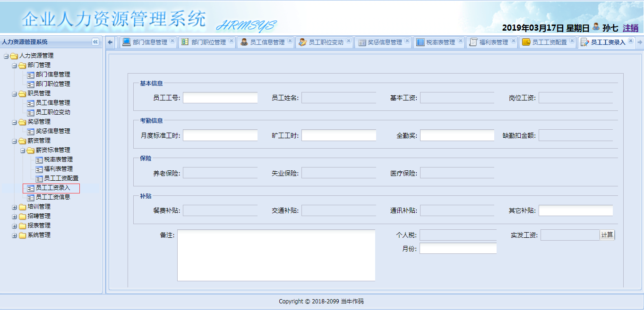The height and width of the screenshot is (310, 644).
Task: Click the 奖惩信息管理 tab icon
Action: [362, 42]
